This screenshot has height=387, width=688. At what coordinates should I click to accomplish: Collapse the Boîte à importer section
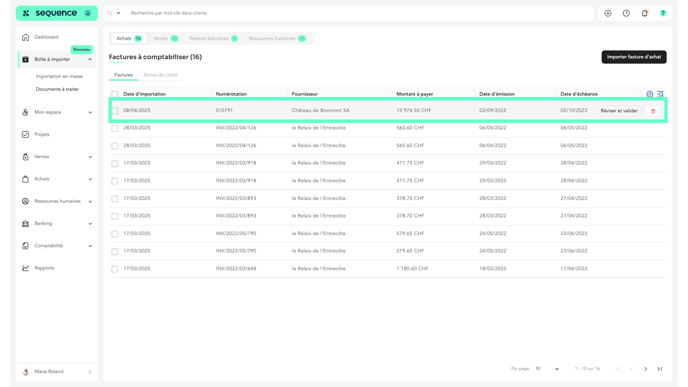tap(90, 59)
